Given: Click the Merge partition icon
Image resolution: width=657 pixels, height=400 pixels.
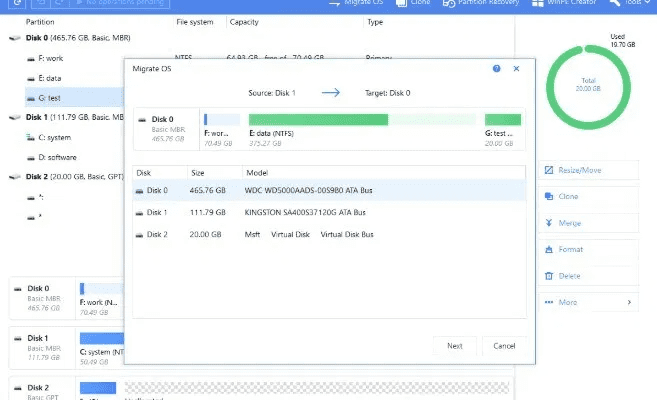Looking at the screenshot, I should [549, 223].
